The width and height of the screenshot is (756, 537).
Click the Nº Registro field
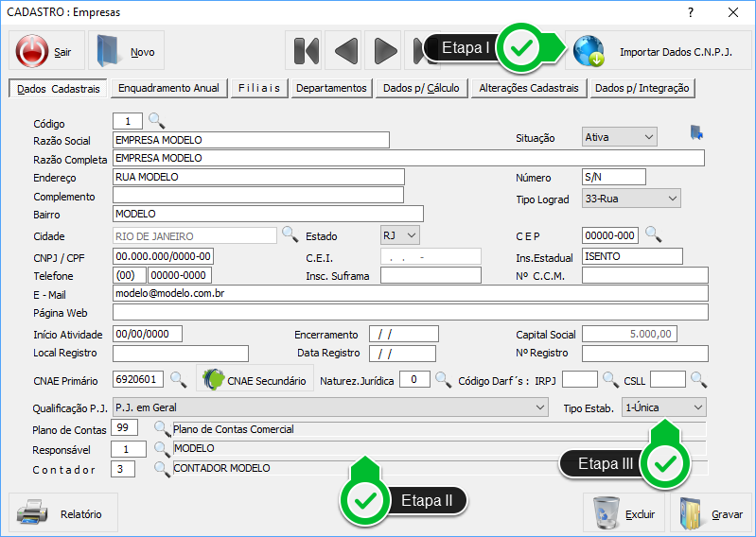click(x=645, y=353)
